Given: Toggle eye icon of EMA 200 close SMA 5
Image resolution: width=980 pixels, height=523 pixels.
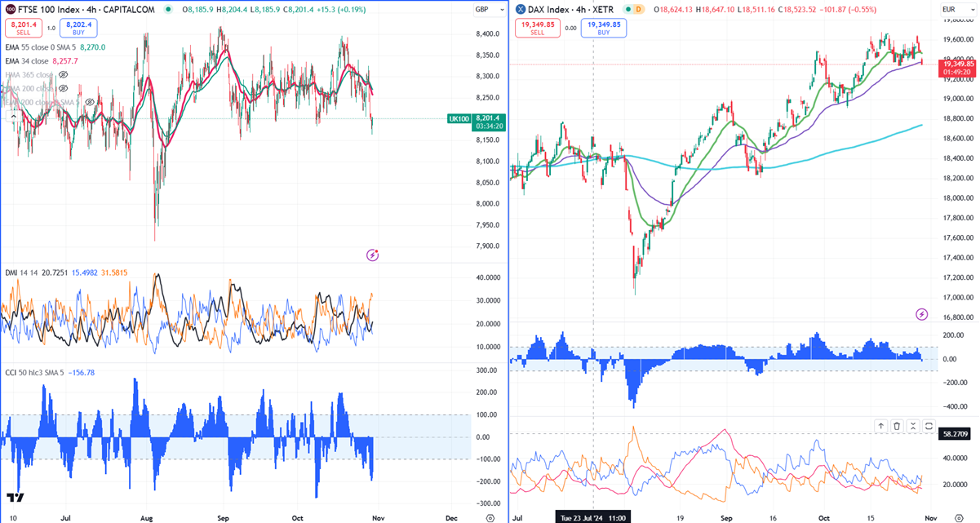Looking at the screenshot, I should pos(89,102).
